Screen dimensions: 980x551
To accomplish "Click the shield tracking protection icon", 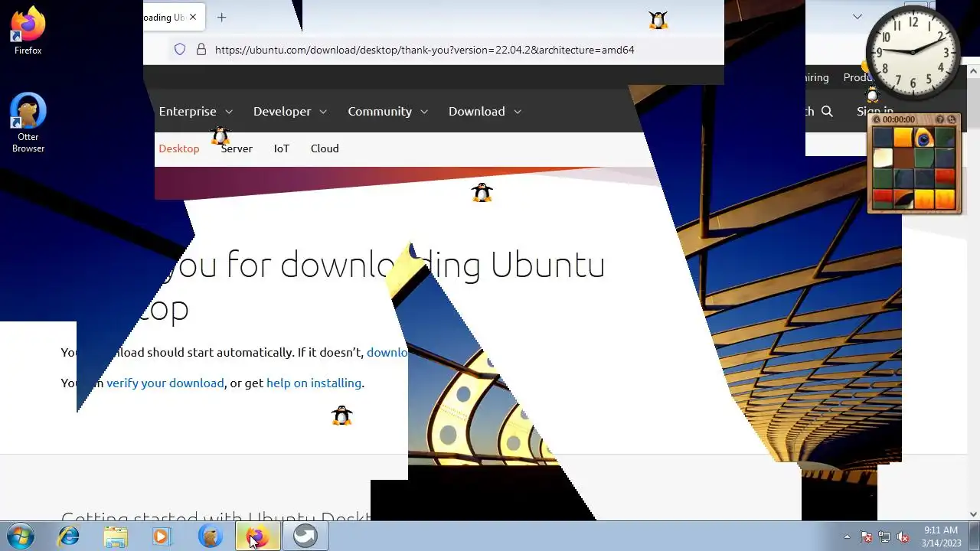I will tap(180, 50).
